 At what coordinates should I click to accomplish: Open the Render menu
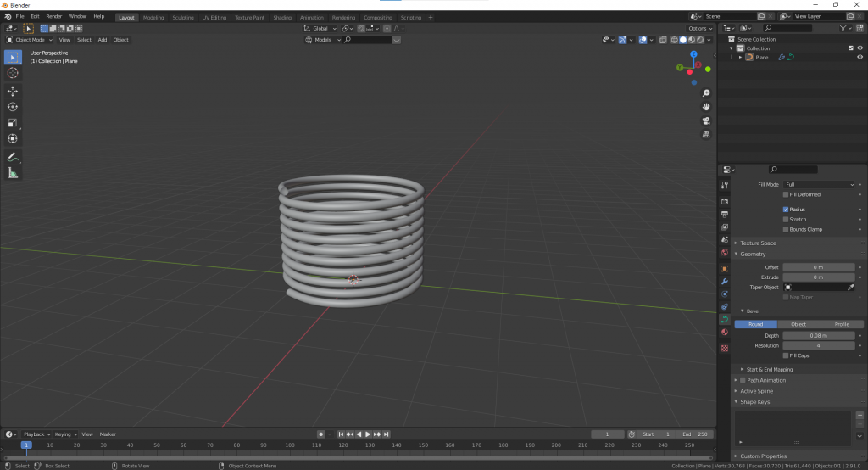tap(53, 16)
